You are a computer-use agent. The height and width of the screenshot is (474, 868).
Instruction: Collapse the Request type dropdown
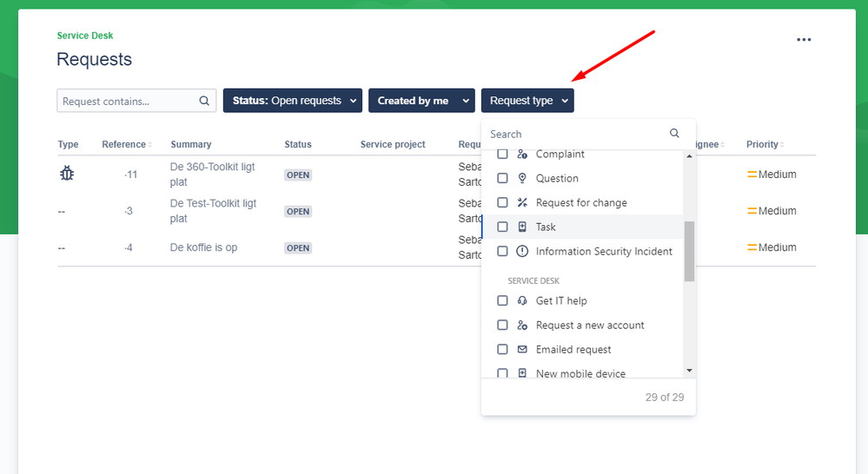[527, 101]
